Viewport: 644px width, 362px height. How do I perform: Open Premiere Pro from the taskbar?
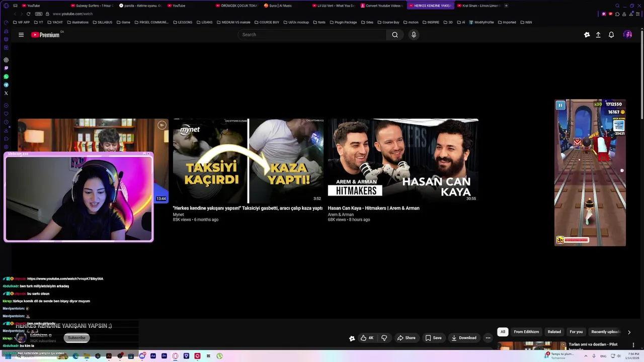(164, 356)
